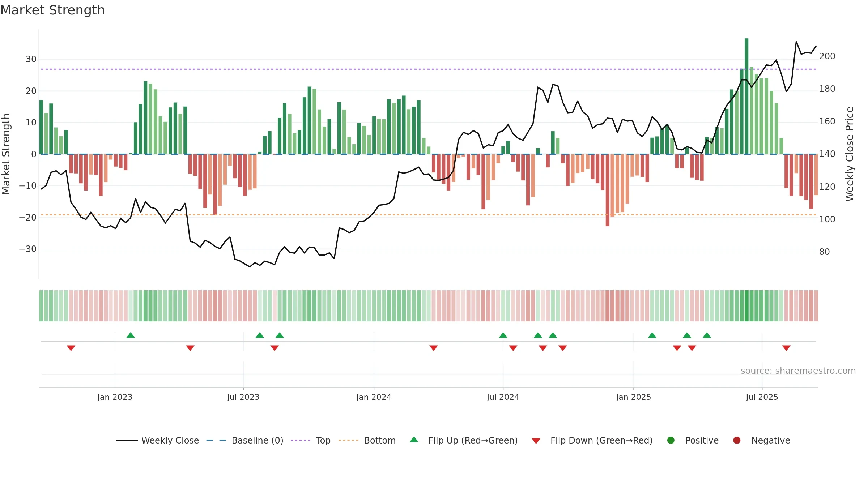Toggle the Weekly Close legend label
868x488 pixels.
tap(170, 441)
